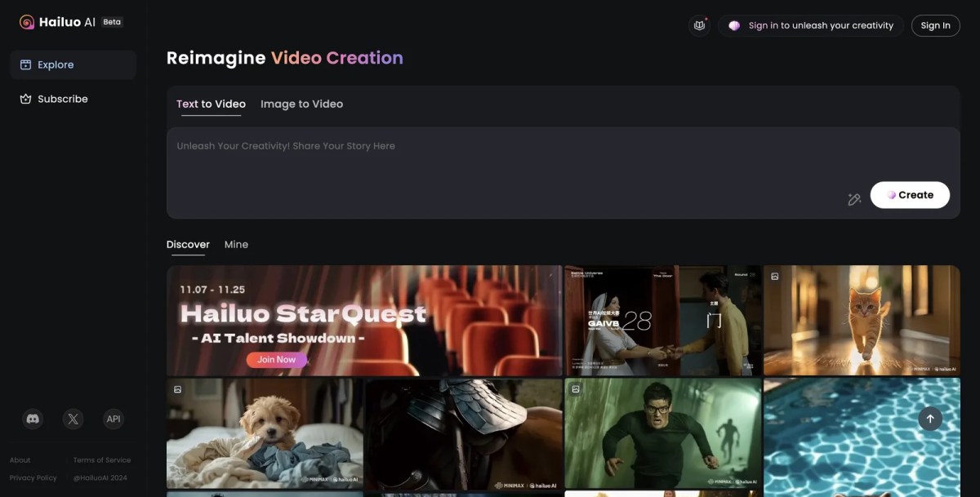Viewport: 980px width, 497px height.
Task: Open the API page
Action: tap(113, 419)
